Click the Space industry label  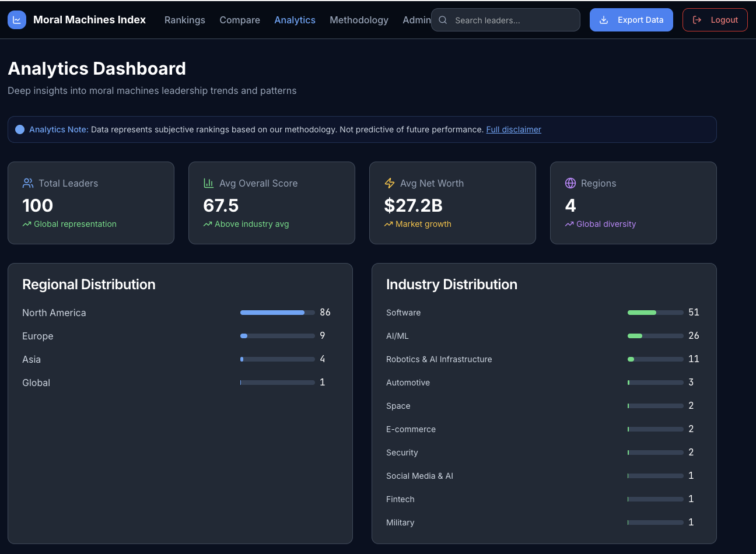(x=398, y=406)
